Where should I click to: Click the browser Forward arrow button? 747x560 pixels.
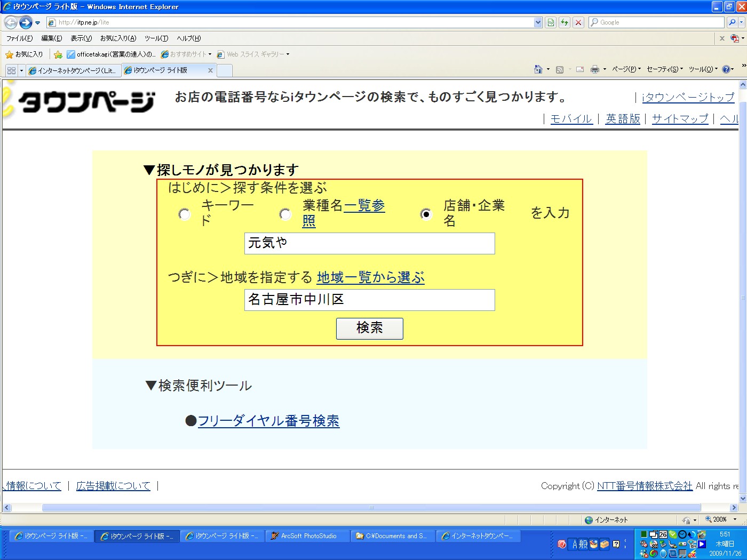tap(26, 22)
